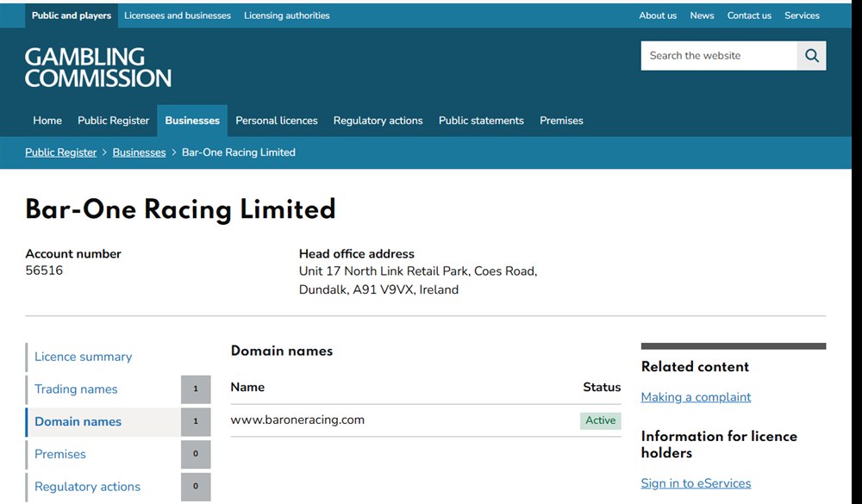Open Public Register navigation item
This screenshot has height=504, width=862.
pyautogui.click(x=113, y=121)
